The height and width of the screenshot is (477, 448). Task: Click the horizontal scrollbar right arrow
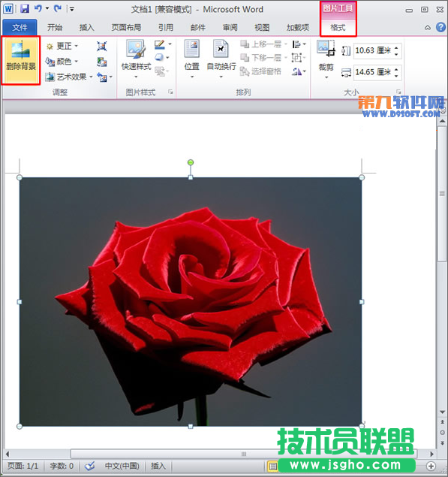tap(431, 454)
